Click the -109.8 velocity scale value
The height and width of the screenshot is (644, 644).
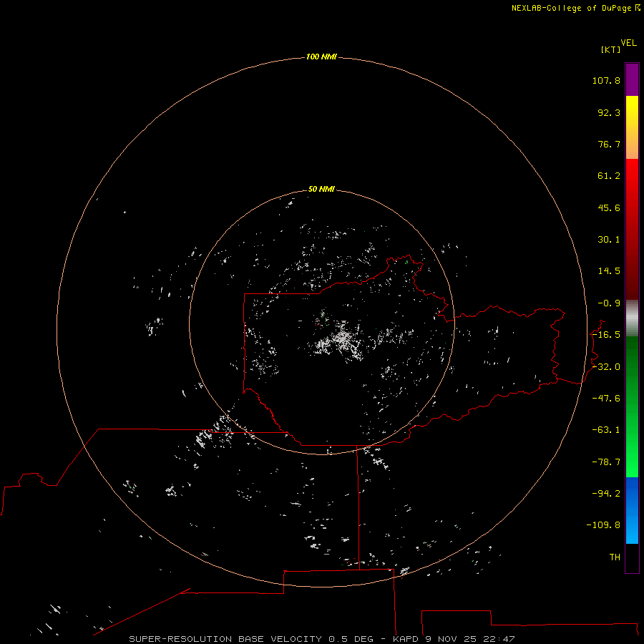603,525
